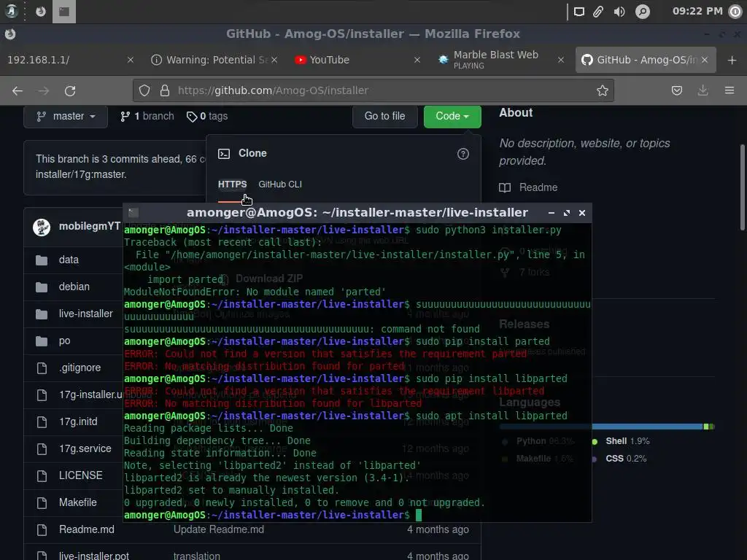Open the 0 tags link

pos(207,116)
